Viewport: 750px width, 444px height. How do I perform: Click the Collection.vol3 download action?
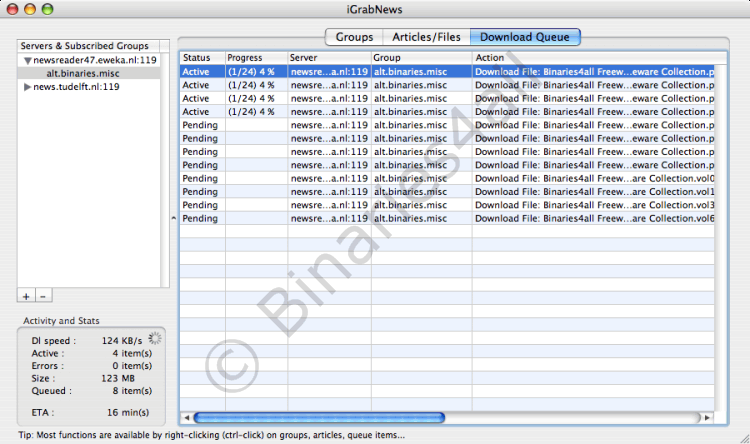point(595,205)
